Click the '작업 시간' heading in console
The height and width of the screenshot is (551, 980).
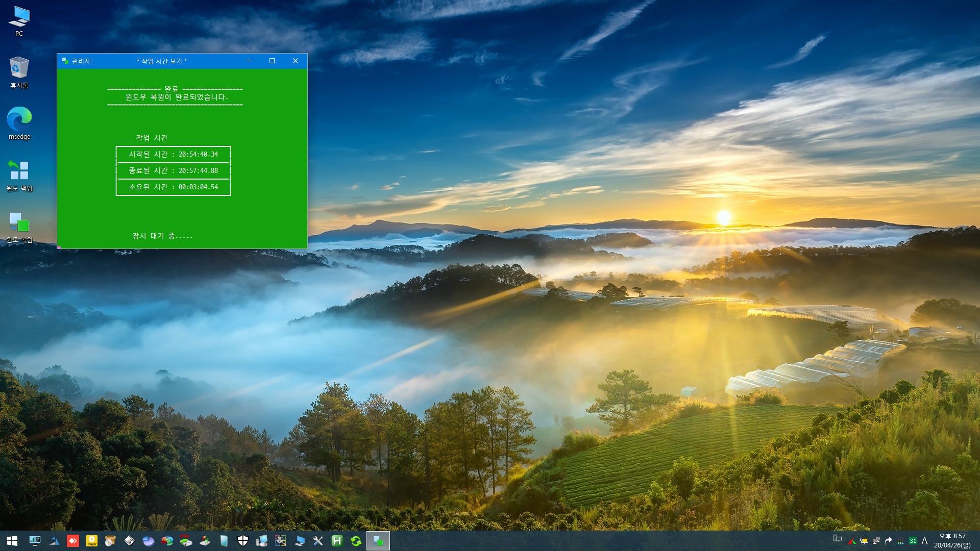(x=152, y=138)
